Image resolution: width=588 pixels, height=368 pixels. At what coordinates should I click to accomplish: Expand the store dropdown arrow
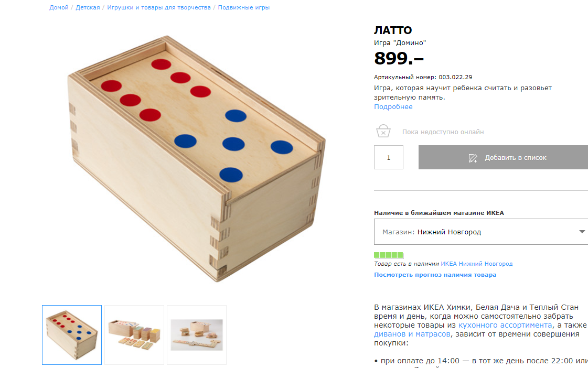point(581,232)
